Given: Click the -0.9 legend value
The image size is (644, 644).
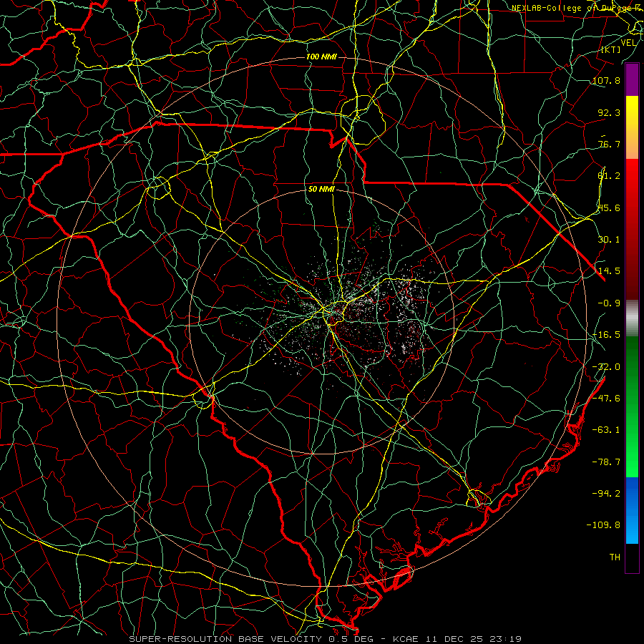Looking at the screenshot, I should (609, 303).
